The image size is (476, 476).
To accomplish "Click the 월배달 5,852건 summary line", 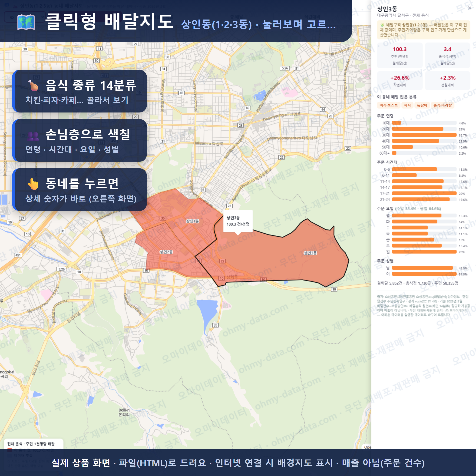I will pos(418,283).
